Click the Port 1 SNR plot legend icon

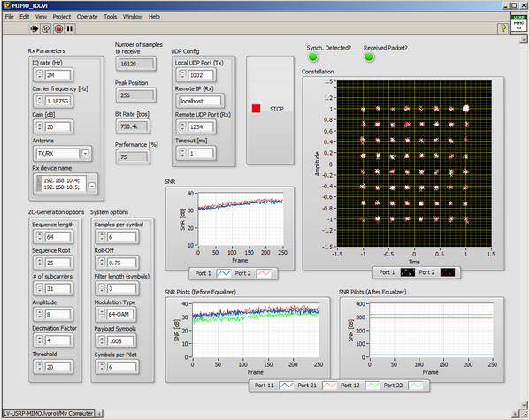point(224,273)
